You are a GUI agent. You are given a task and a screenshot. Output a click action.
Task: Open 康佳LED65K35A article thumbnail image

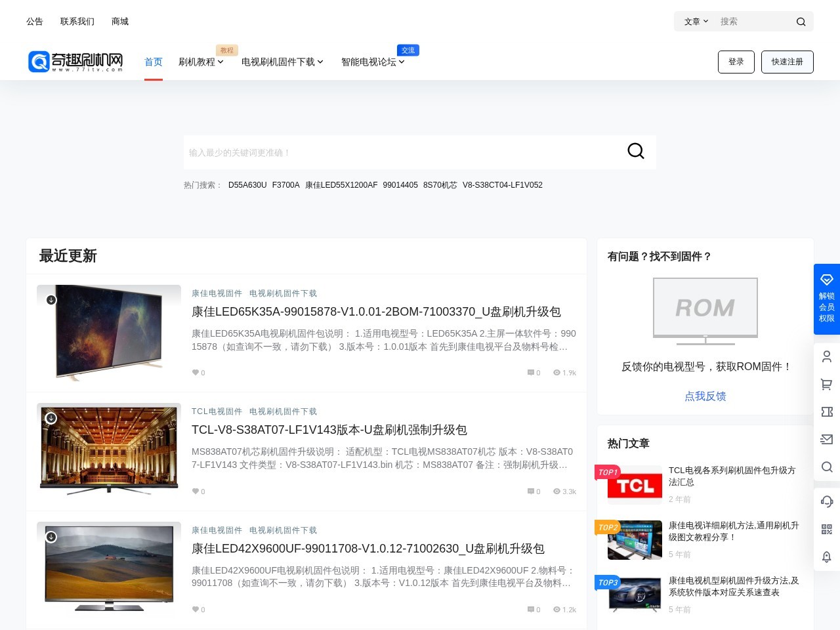(109, 333)
